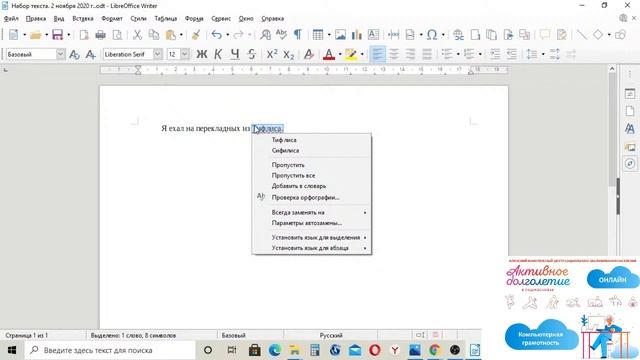Insert a chart using toolbar icon
Screen dimensions: 640x360
(x=357, y=35)
